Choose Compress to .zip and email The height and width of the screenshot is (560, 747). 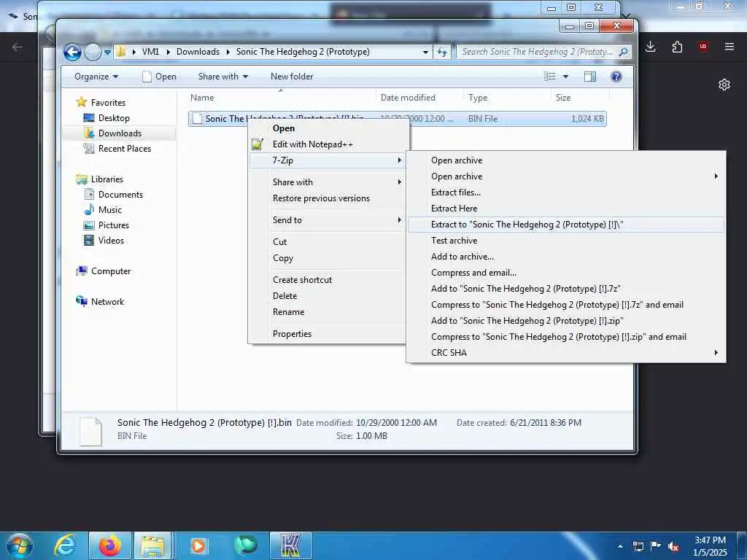(x=566, y=337)
